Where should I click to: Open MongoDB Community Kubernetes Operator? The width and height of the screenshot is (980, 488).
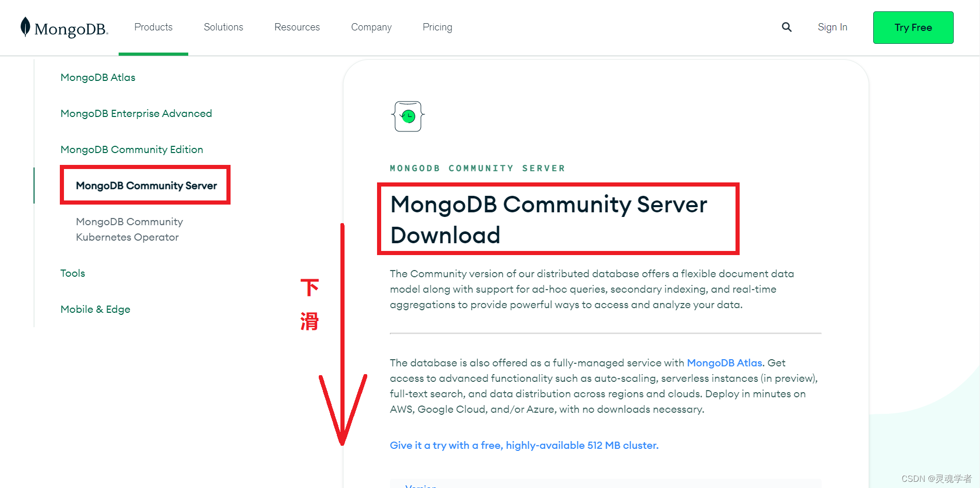click(x=129, y=229)
